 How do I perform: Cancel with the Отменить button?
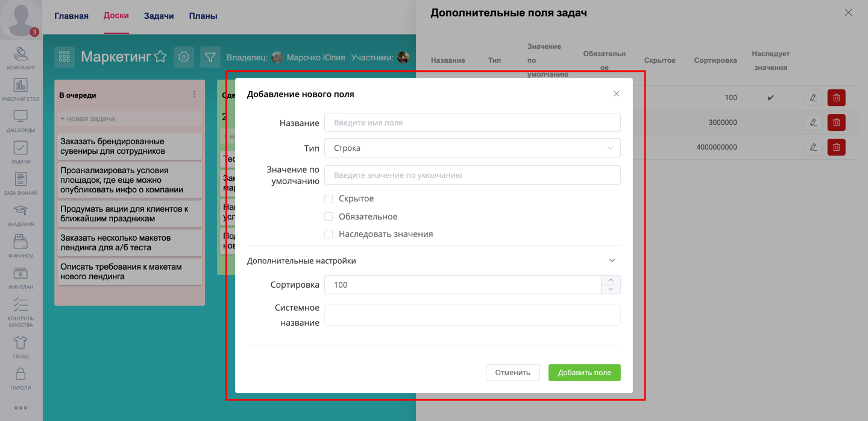[x=512, y=372]
